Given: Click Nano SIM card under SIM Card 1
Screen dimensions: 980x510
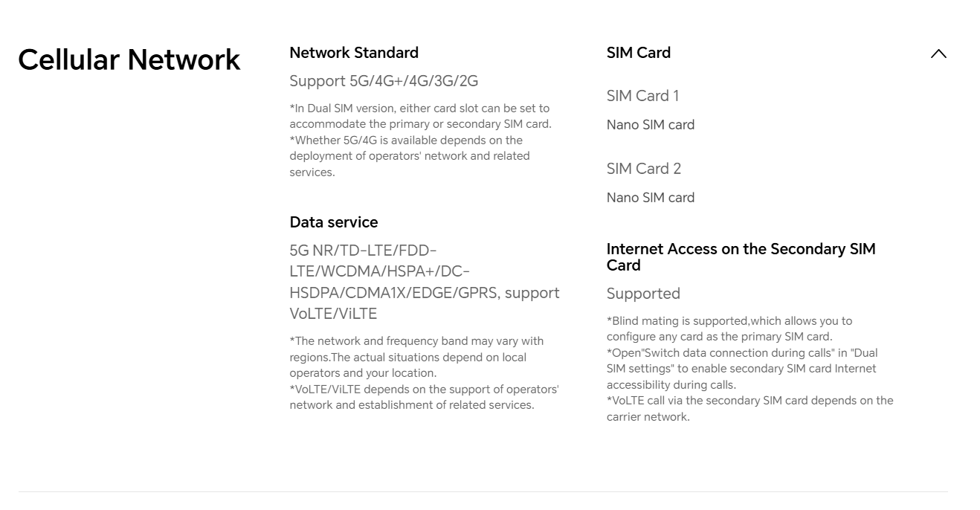Looking at the screenshot, I should tap(651, 125).
